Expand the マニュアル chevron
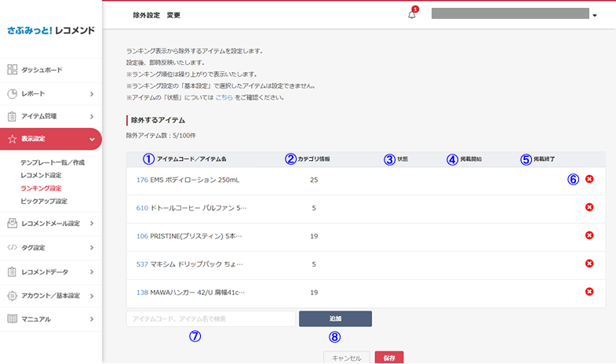This screenshot has height=364, width=616. click(x=92, y=319)
